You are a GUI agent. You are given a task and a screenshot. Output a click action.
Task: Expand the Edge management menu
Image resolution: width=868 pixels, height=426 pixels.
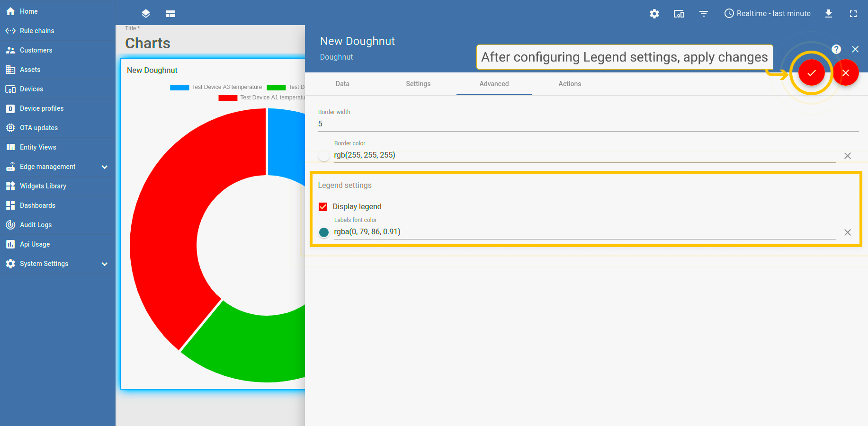point(105,167)
